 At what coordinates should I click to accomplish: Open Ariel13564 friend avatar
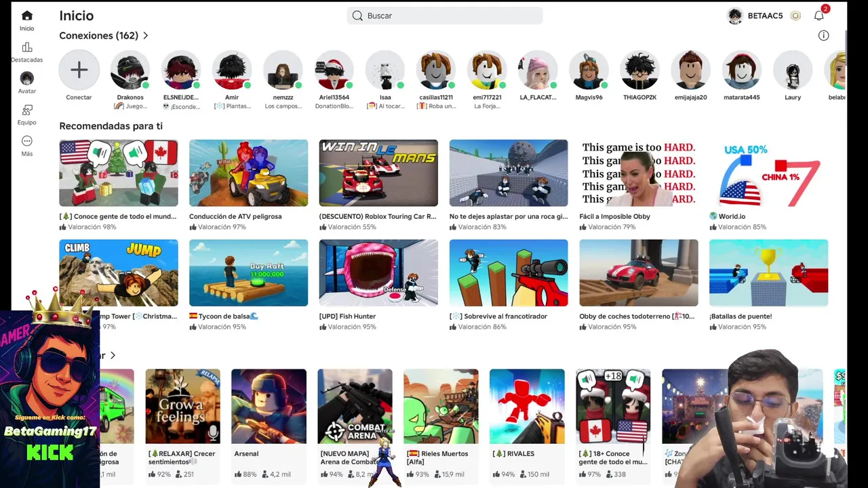click(x=334, y=70)
